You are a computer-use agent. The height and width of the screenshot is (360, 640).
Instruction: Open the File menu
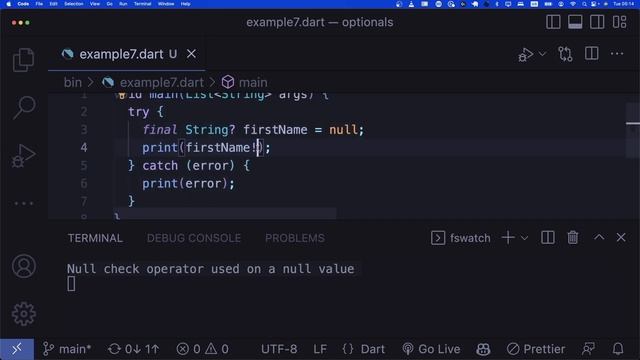pos(39,4)
